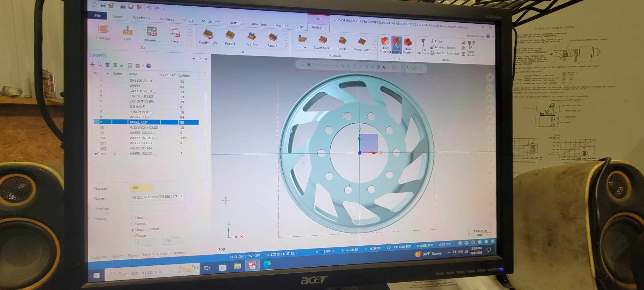This screenshot has width=644, height=290.
Task: Open the OptiRough 3D toolpath
Action: coord(208,37)
